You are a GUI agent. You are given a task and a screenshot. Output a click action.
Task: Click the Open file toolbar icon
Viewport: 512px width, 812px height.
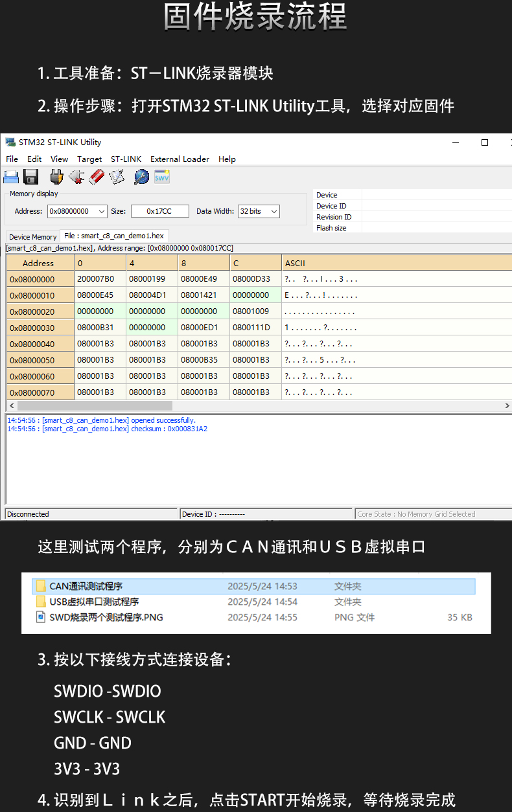[11, 177]
